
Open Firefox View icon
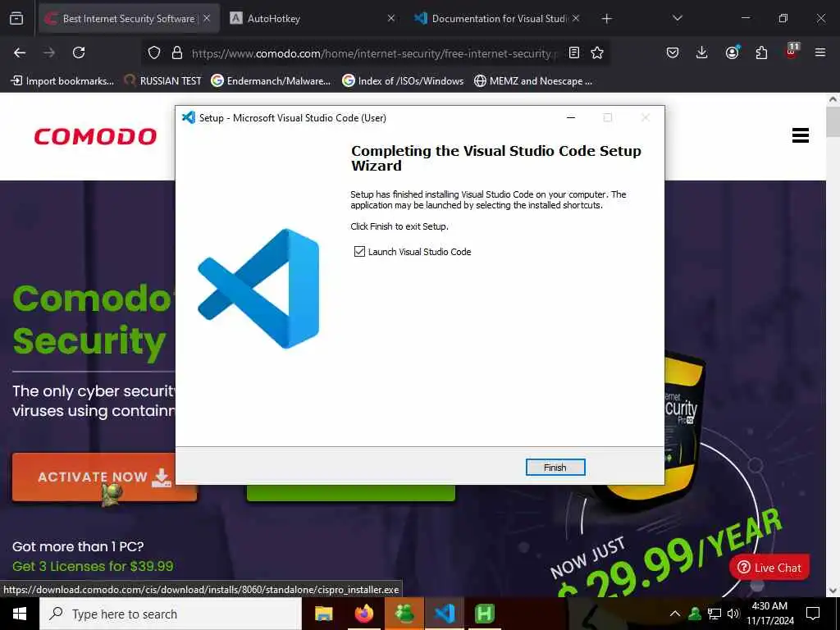click(16, 19)
